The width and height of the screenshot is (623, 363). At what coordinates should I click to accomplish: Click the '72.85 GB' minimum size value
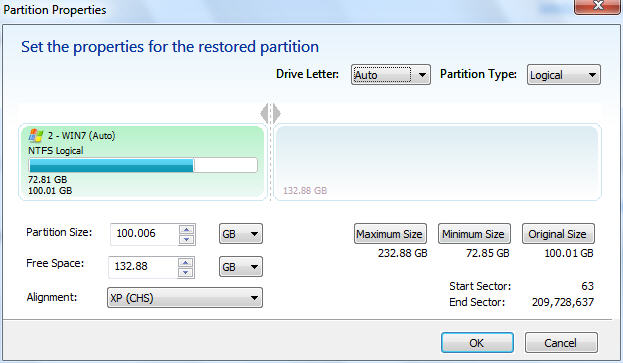click(488, 253)
